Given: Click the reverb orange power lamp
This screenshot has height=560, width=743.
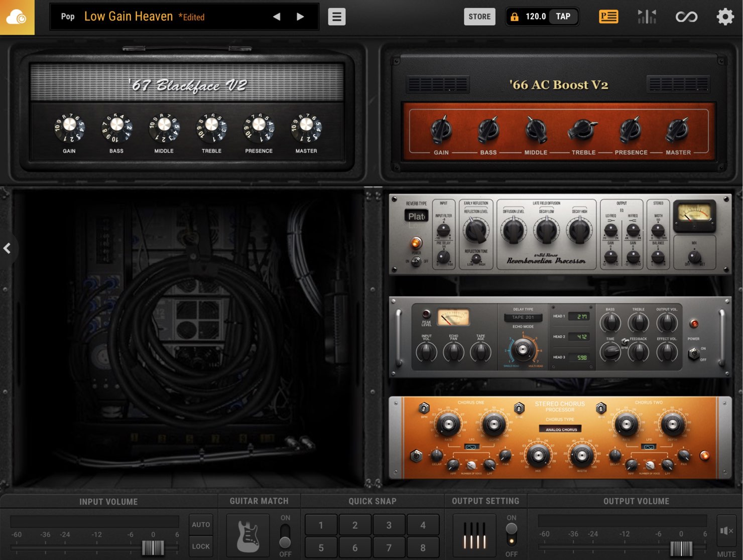Looking at the screenshot, I should click(416, 243).
